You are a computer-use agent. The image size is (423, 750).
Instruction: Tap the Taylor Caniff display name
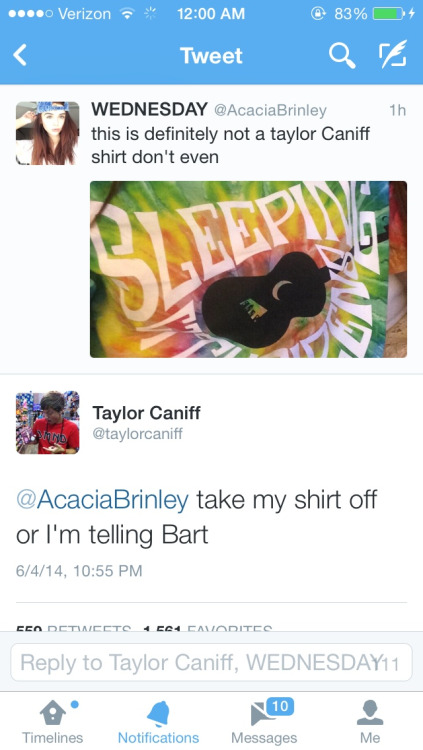coord(146,413)
